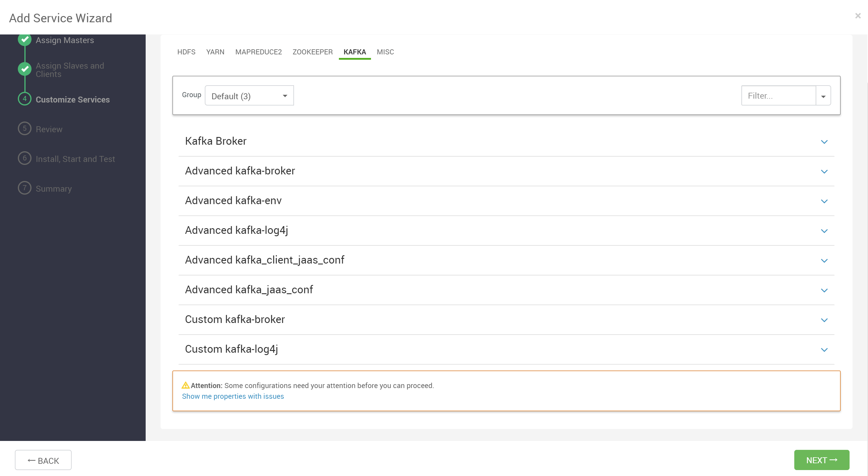
Task: Expand the Advanced kafka_jaas_conf section
Action: [x=824, y=290]
